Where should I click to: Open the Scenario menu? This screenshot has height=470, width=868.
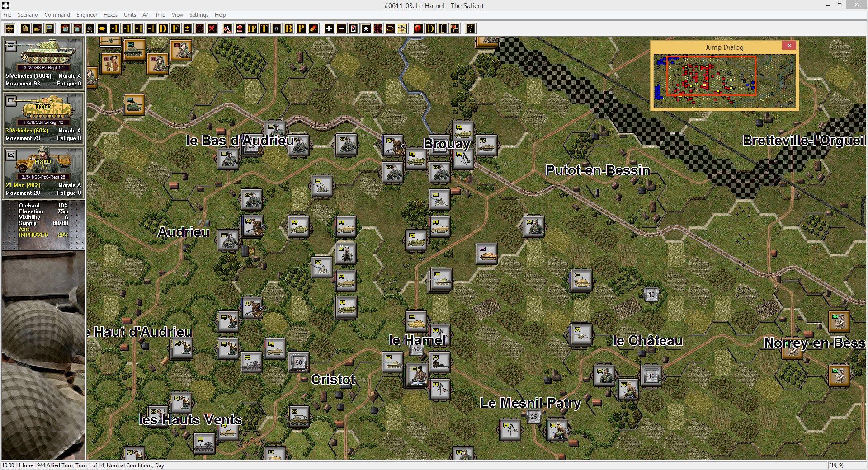pyautogui.click(x=28, y=15)
